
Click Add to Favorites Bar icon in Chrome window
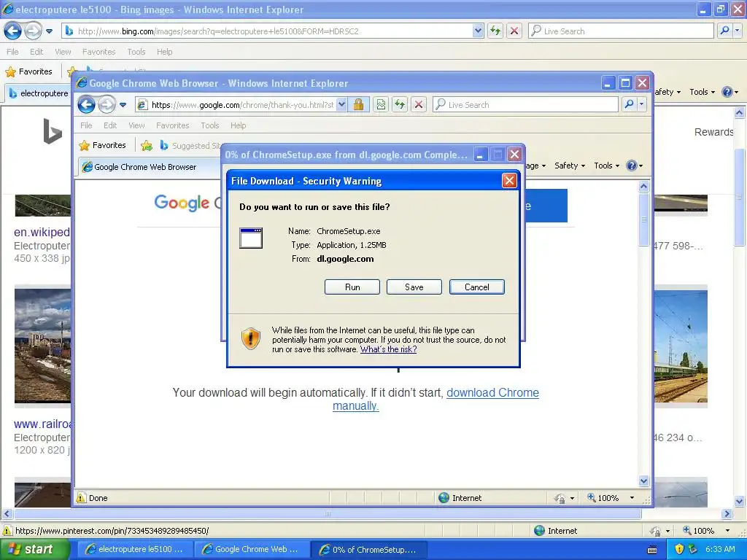[146, 146]
